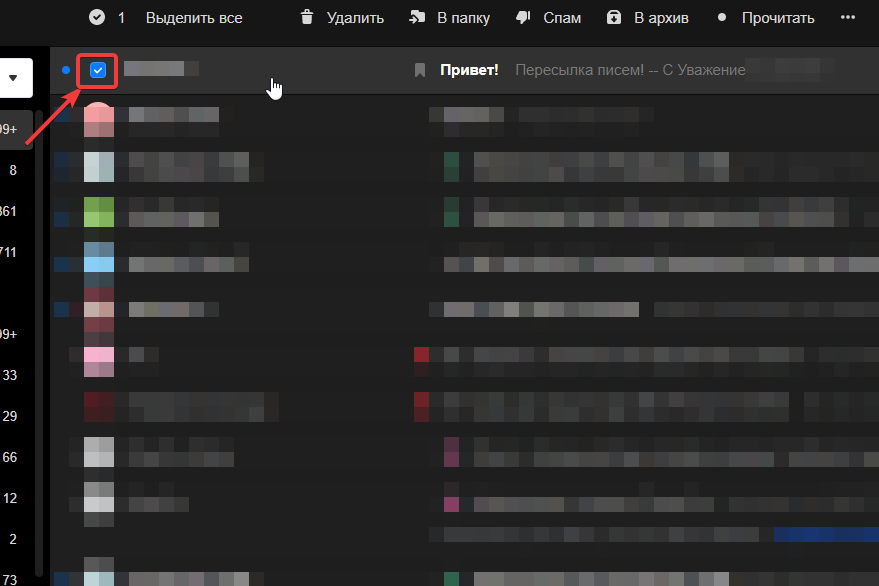Open the three-dots more actions menu
The image size is (879, 586).
tap(848, 17)
